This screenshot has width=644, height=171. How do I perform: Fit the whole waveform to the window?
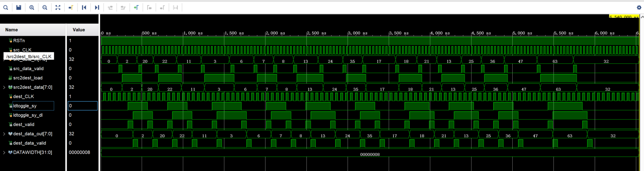58,7
